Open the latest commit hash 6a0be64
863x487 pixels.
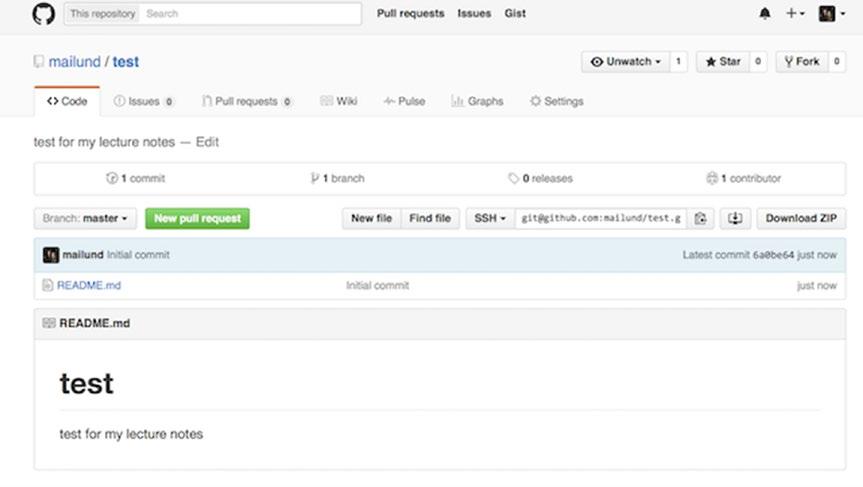click(773, 255)
